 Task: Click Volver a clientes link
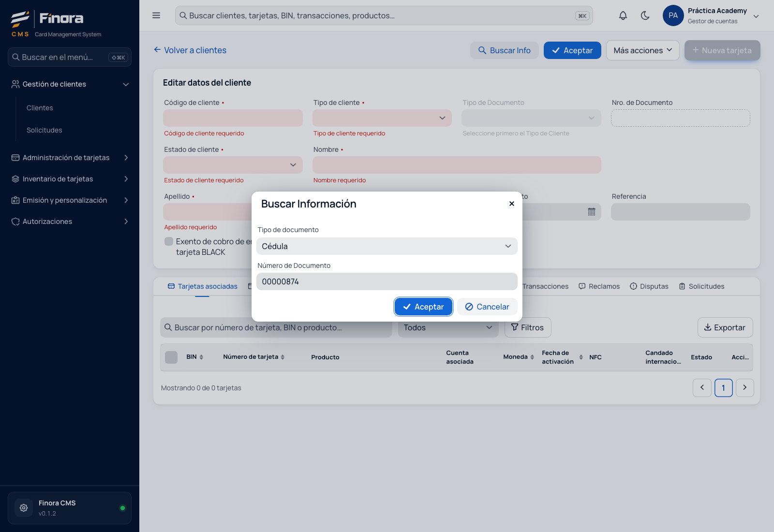point(190,50)
